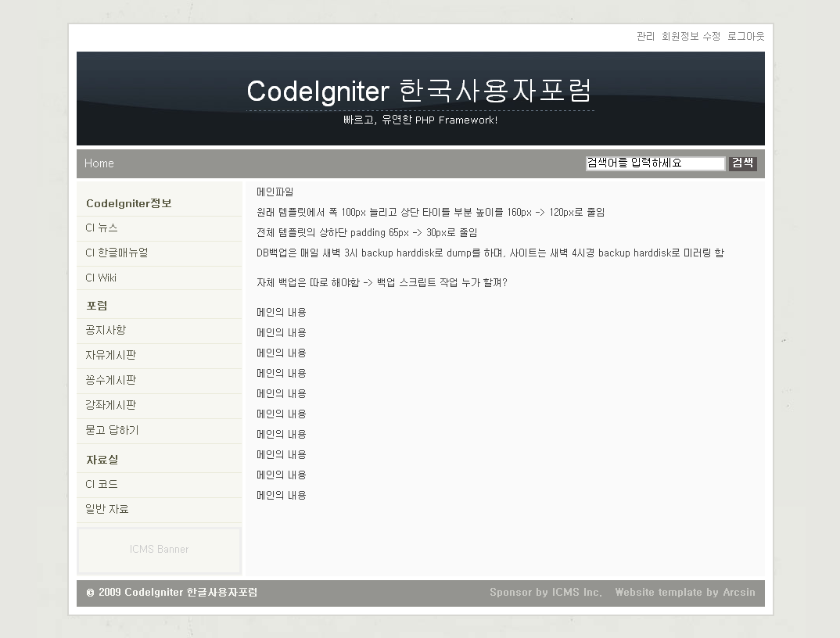Click the line starting with 자체 백업은
The height and width of the screenshot is (638, 840).
point(382,282)
